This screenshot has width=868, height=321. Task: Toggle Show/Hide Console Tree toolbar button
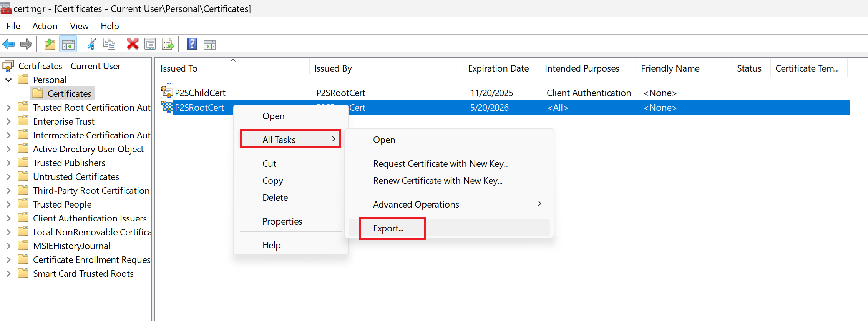68,44
